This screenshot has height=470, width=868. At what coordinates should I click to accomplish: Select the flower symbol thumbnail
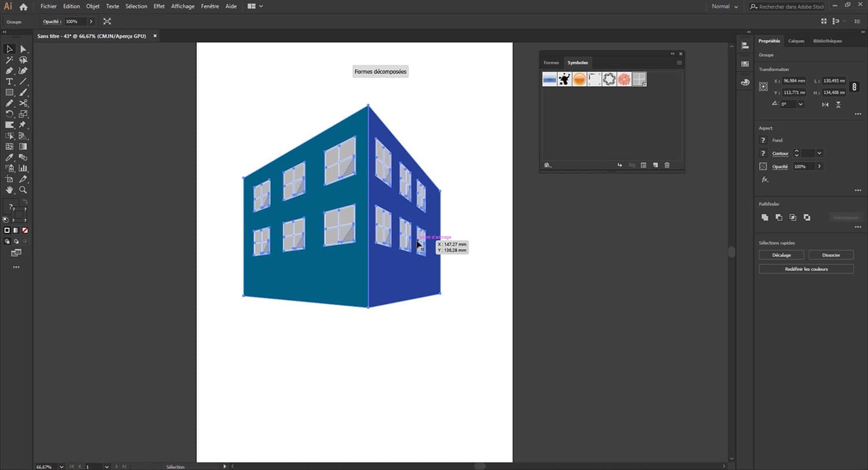[624, 79]
